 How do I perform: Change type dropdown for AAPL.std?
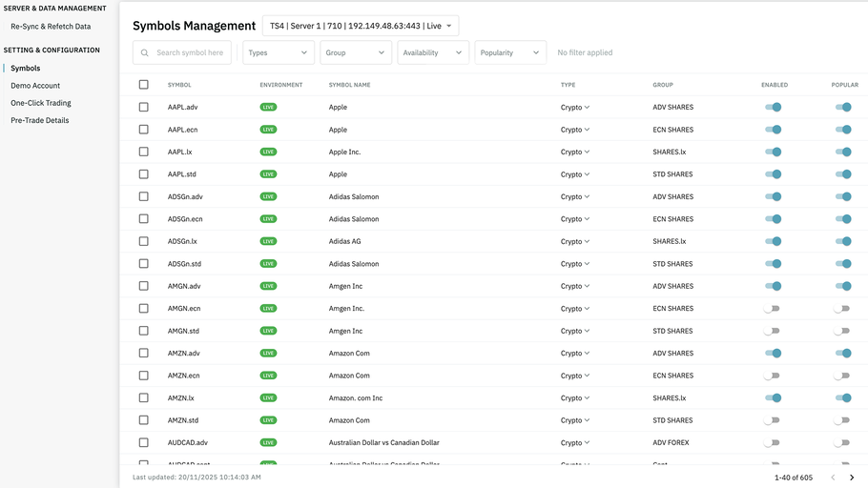tap(575, 174)
